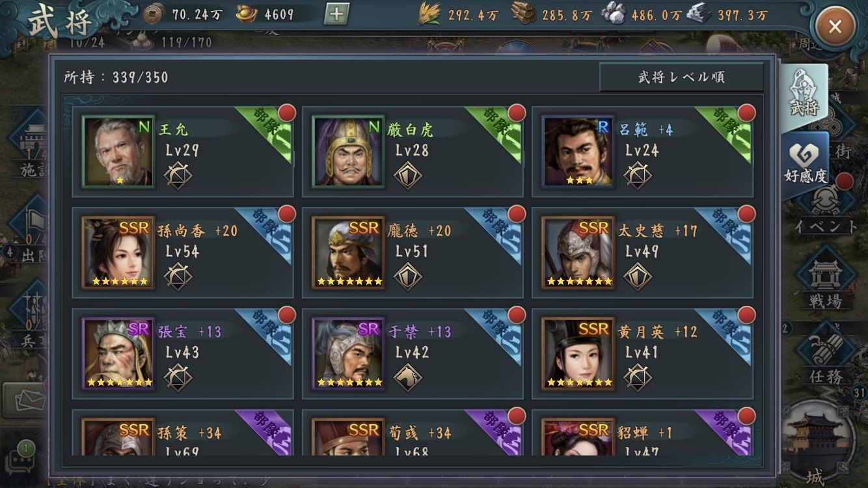
Task: Select 王允 portrait thumbnail
Action: point(118,152)
